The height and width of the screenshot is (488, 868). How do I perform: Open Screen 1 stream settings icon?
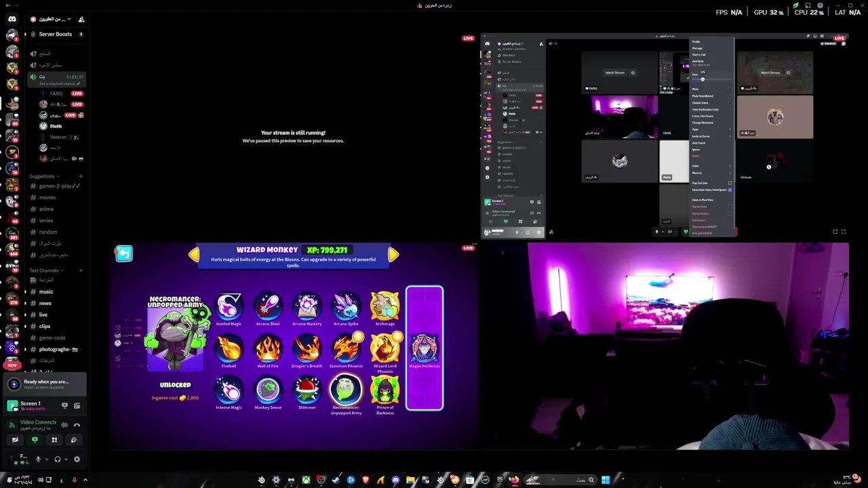coord(77,405)
